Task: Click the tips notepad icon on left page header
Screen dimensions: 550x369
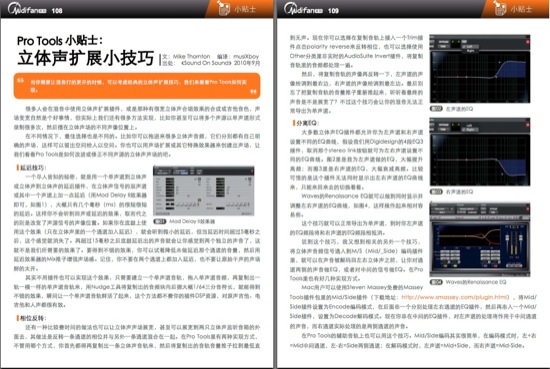Action: (222, 8)
